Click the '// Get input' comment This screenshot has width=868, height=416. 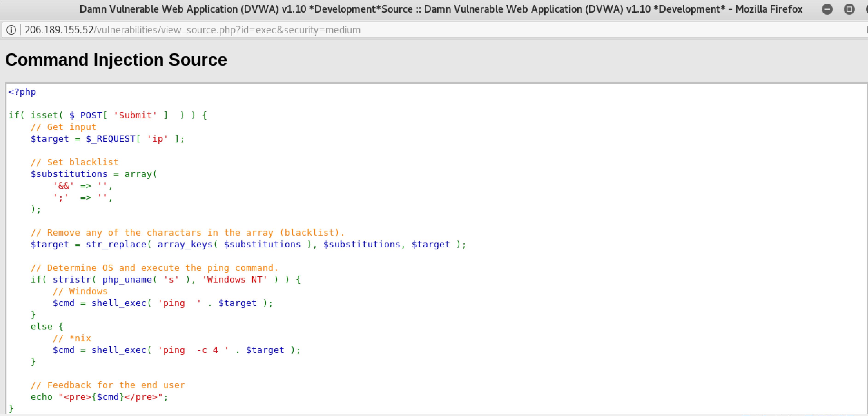tap(63, 127)
